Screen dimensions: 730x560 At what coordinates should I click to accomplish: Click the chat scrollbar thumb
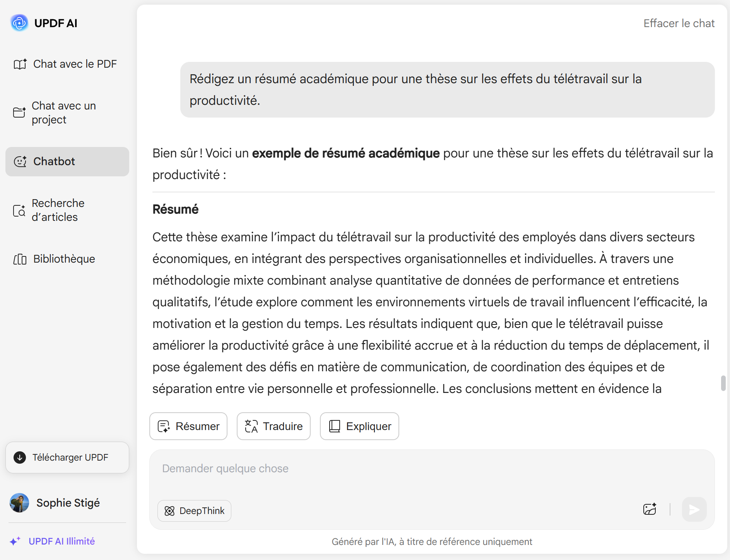(723, 383)
